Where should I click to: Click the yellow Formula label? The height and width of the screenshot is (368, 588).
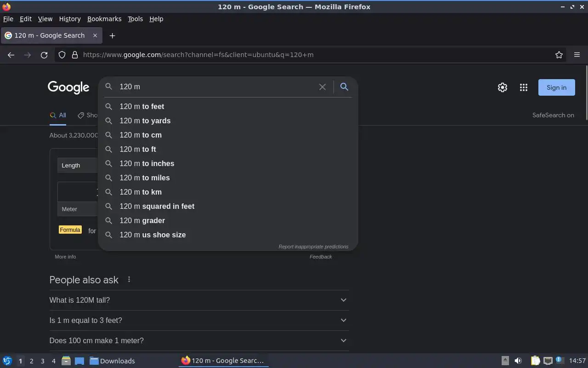70,230
